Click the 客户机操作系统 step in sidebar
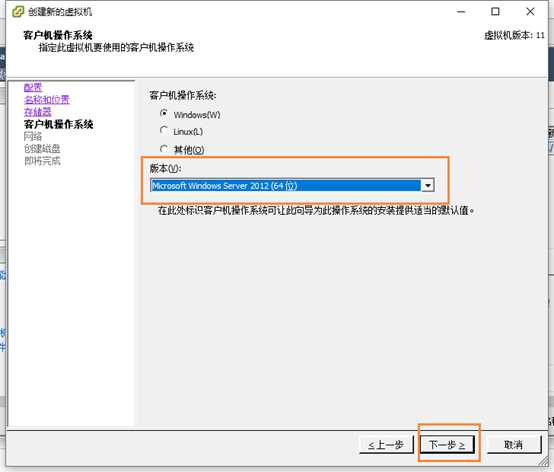The height and width of the screenshot is (472, 554). click(58, 124)
